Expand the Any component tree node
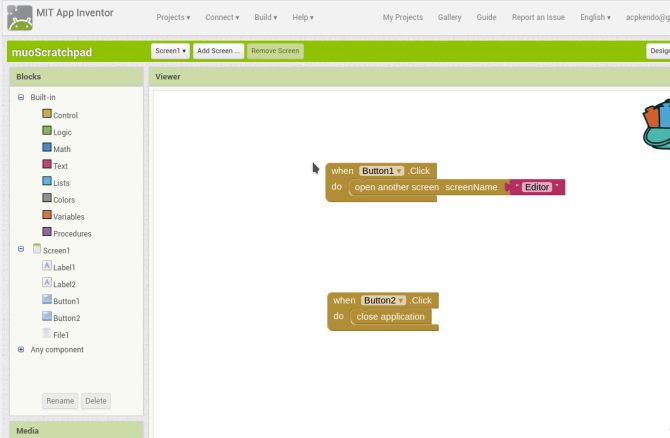 [x=21, y=350]
